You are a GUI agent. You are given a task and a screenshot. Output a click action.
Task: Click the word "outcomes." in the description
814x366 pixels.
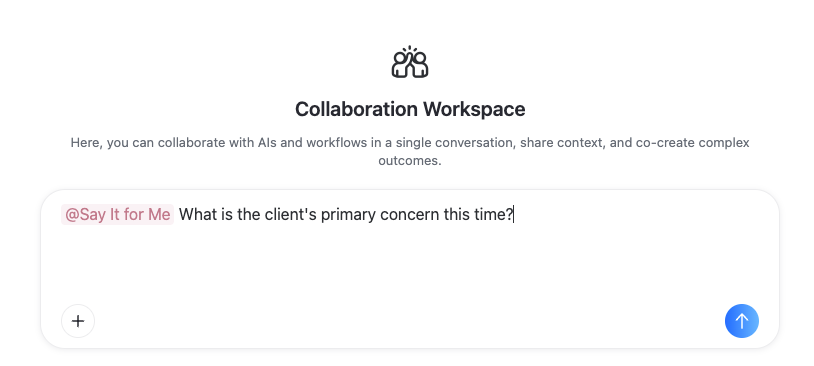click(410, 160)
